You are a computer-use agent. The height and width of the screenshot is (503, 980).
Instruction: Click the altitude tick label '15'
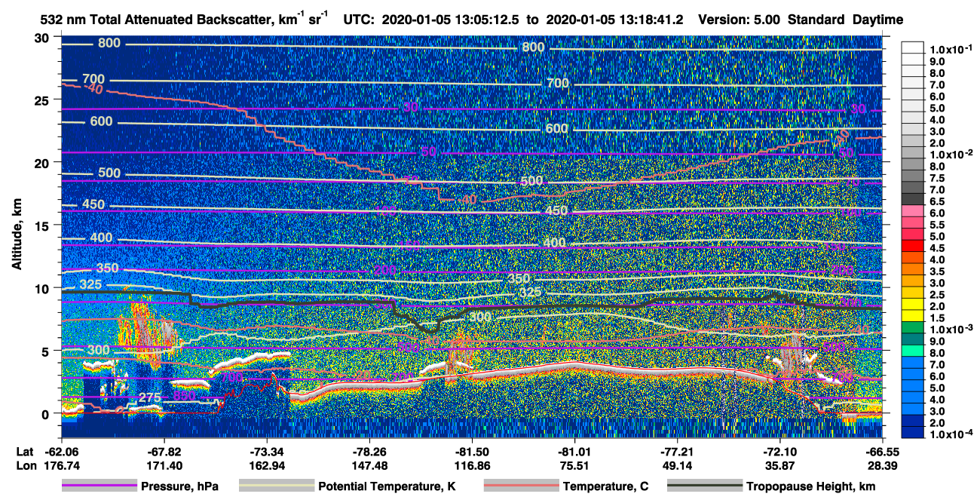pyautogui.click(x=43, y=225)
